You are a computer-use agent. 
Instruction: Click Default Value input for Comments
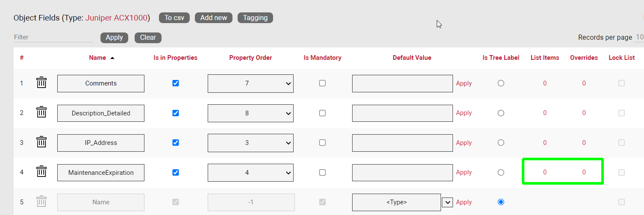(x=402, y=83)
